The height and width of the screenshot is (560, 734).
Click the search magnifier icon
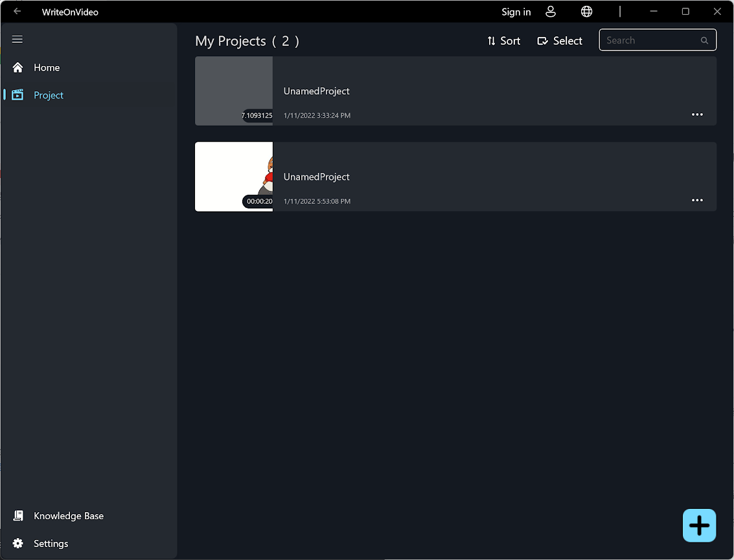pyautogui.click(x=704, y=41)
